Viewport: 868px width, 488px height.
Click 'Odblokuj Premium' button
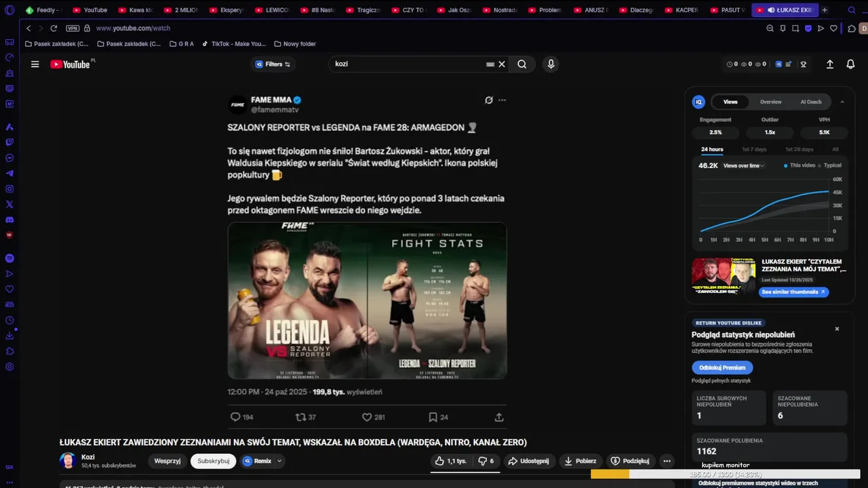coord(722,367)
